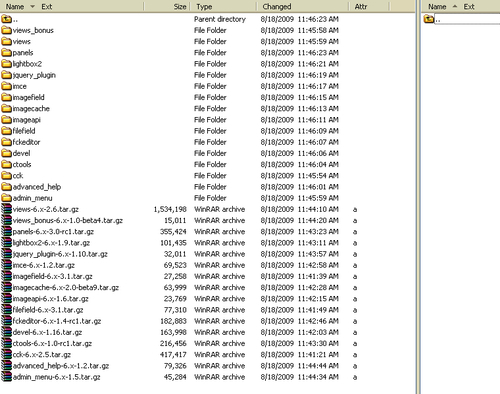Click the Ext column header in right panel
The height and width of the screenshot is (394, 500).
pos(469,7)
